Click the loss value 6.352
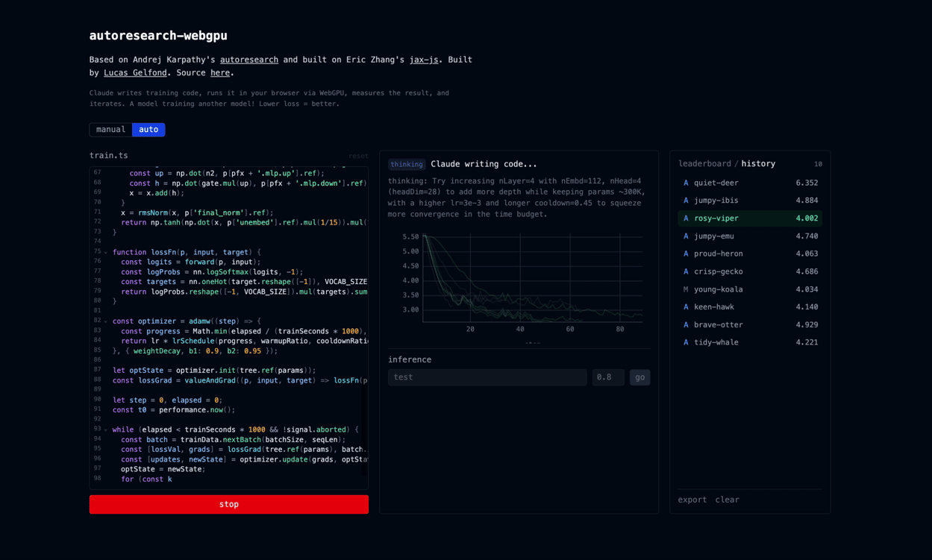Image resolution: width=932 pixels, height=560 pixels. [807, 183]
